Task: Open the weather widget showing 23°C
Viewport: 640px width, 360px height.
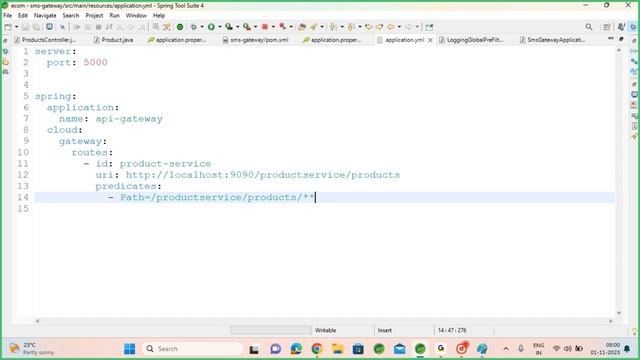Action: (32, 349)
